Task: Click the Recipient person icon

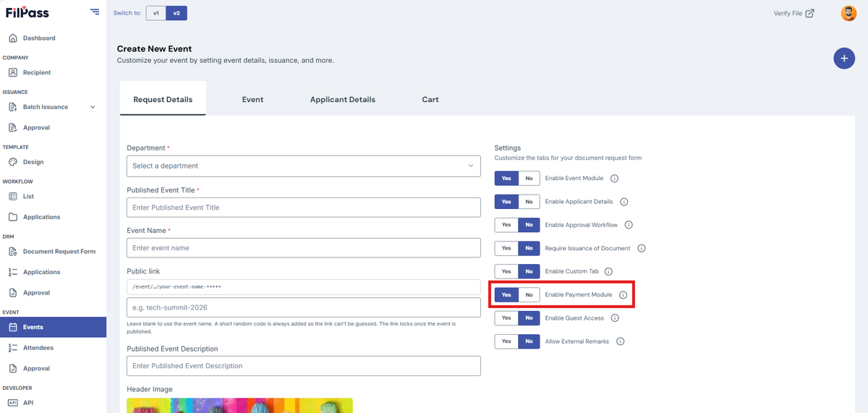Action: pos(13,72)
